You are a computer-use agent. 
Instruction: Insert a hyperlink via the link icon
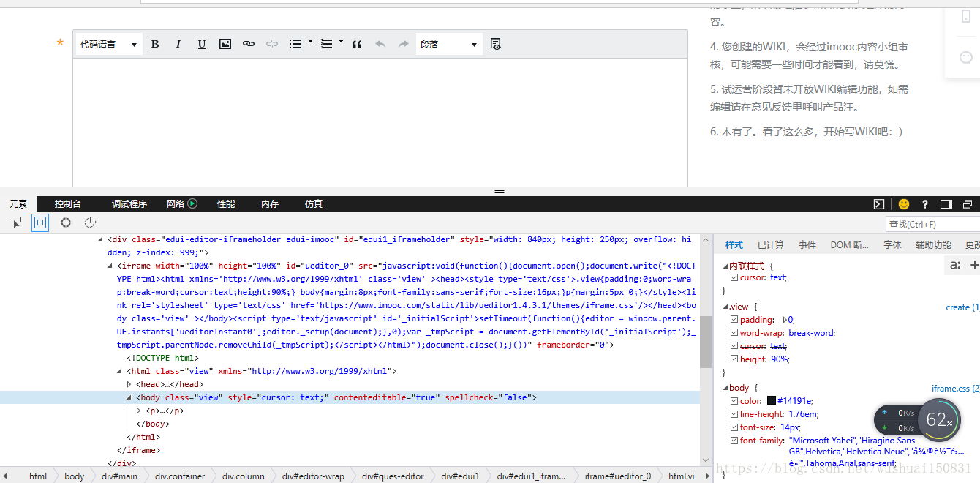tap(249, 45)
